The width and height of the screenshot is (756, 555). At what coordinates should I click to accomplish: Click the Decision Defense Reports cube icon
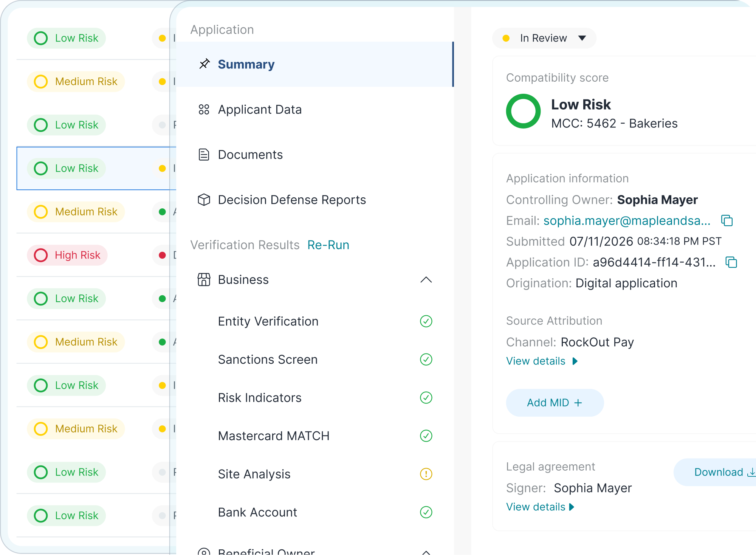coord(204,200)
